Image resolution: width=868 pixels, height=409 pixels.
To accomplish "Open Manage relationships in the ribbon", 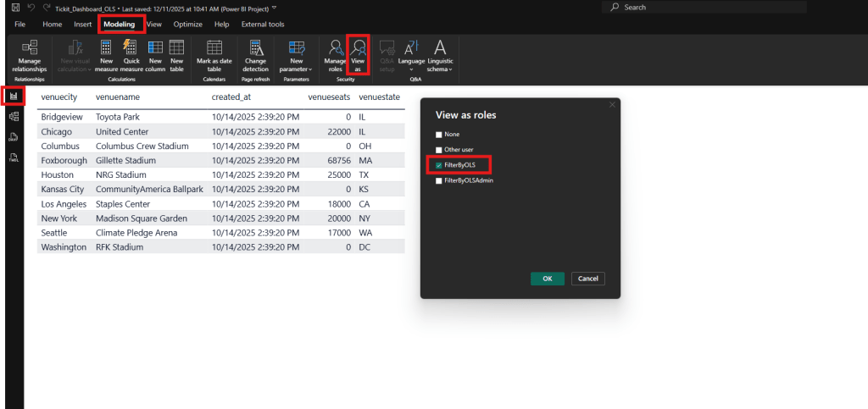I will tap(30, 54).
